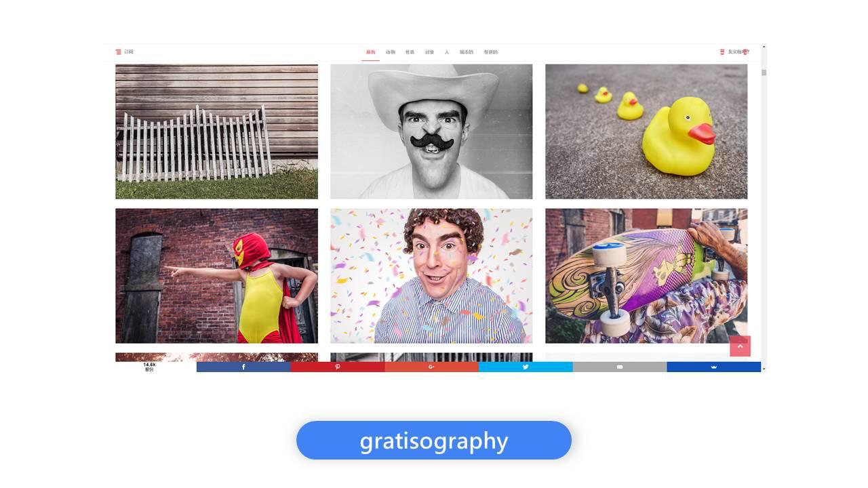Click the page scrollbar down arrow

[764, 369]
